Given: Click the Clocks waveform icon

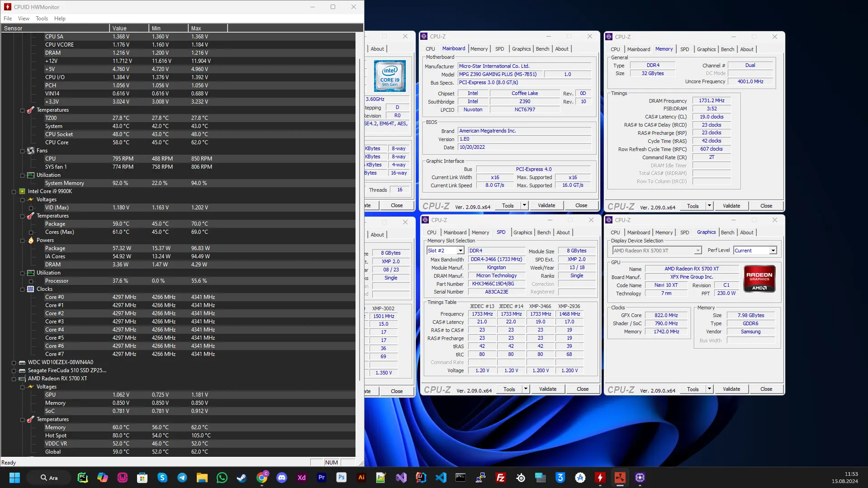Looking at the screenshot, I should coord(31,289).
